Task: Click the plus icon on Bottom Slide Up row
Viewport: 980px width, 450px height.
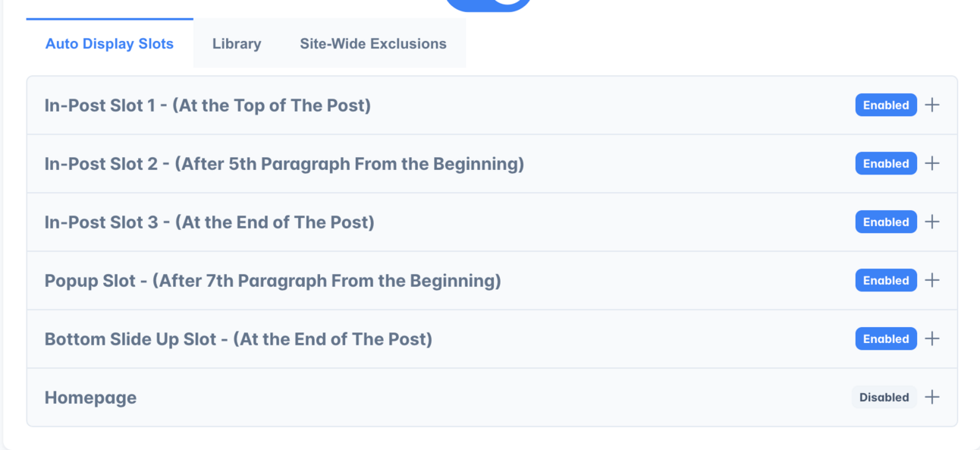Action: click(932, 338)
